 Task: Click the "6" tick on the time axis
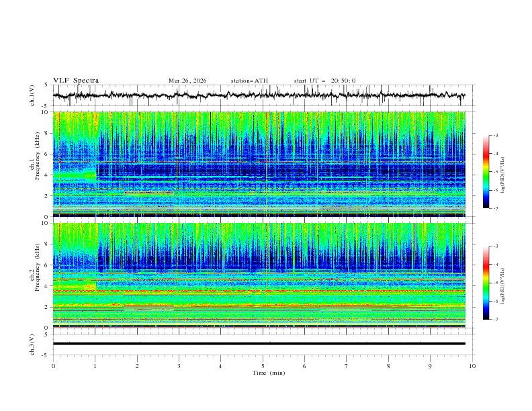click(x=304, y=366)
